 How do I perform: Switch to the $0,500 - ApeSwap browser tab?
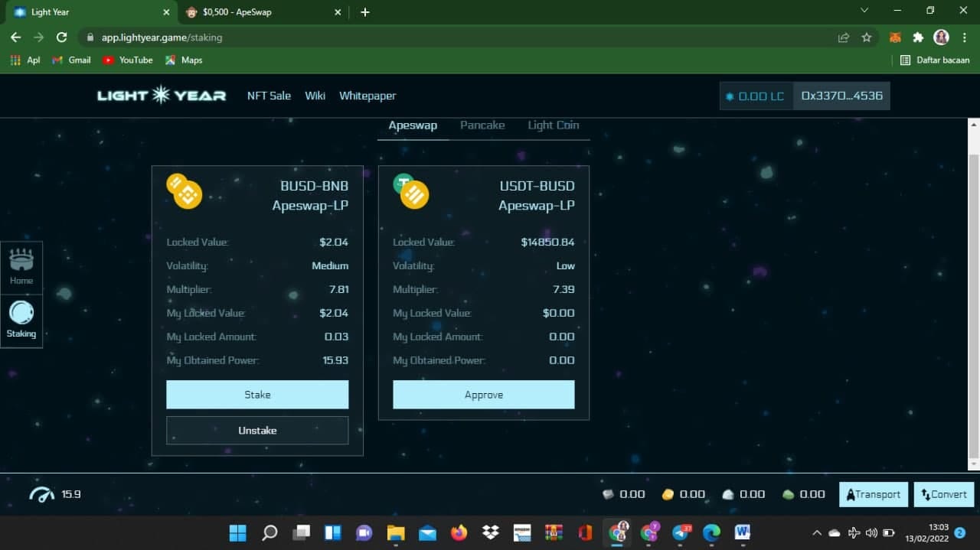point(264,12)
